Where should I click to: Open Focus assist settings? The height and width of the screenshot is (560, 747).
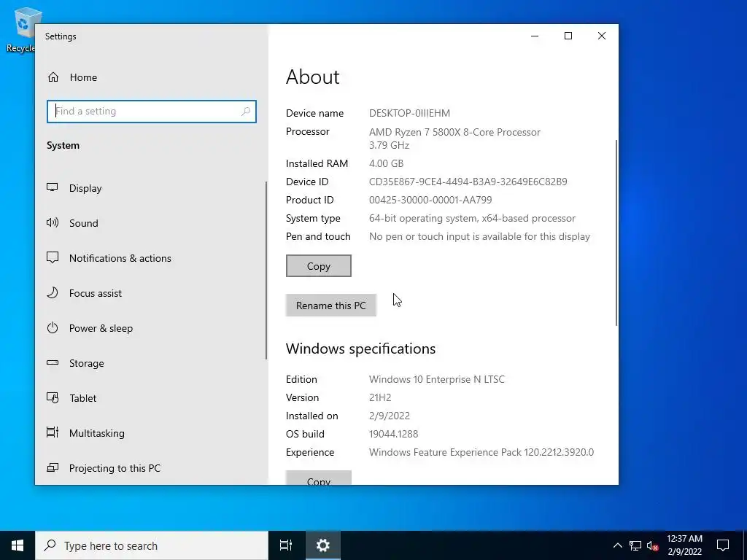coord(150,293)
